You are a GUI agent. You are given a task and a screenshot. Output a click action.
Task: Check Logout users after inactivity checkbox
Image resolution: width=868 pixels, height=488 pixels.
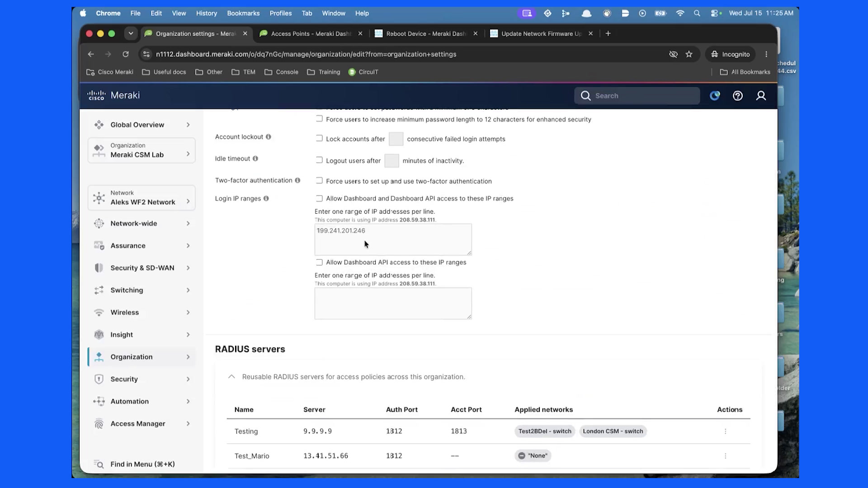(x=319, y=160)
